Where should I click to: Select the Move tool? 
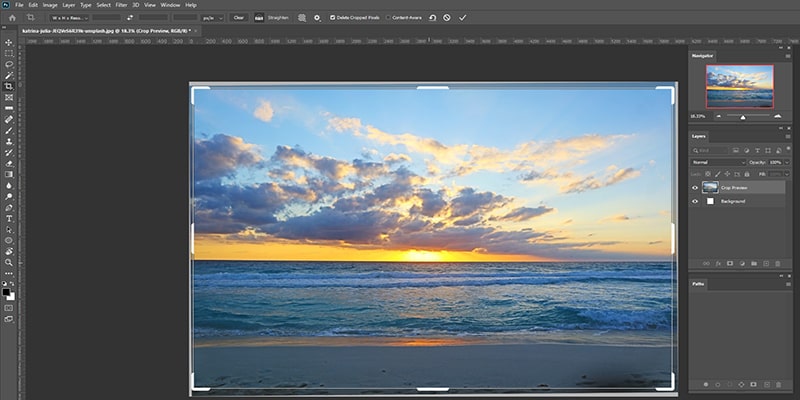tap(9, 42)
